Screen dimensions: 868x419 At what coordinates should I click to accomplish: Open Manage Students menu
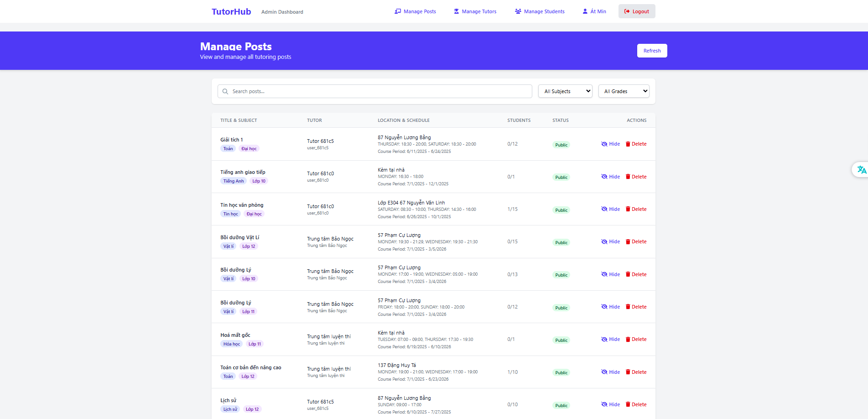pos(540,11)
